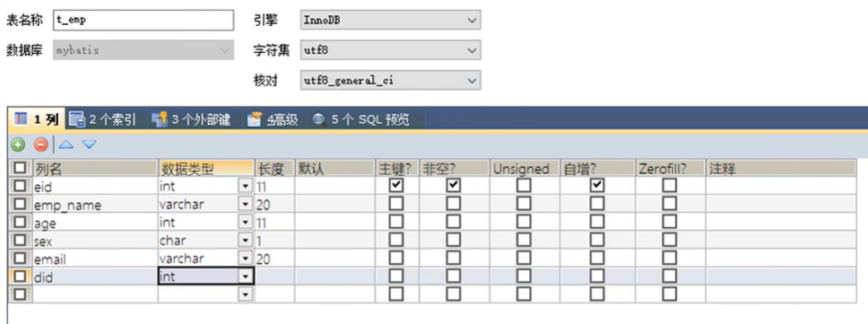Viewport: 868px width, 324px height.
Task: Move column down with the down arrow
Action: [89, 145]
